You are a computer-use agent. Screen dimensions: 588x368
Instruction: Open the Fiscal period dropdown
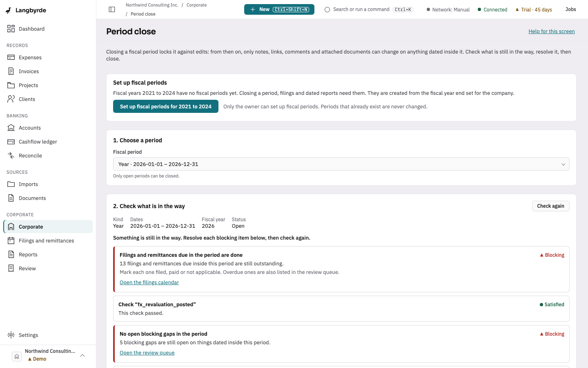pyautogui.click(x=341, y=164)
